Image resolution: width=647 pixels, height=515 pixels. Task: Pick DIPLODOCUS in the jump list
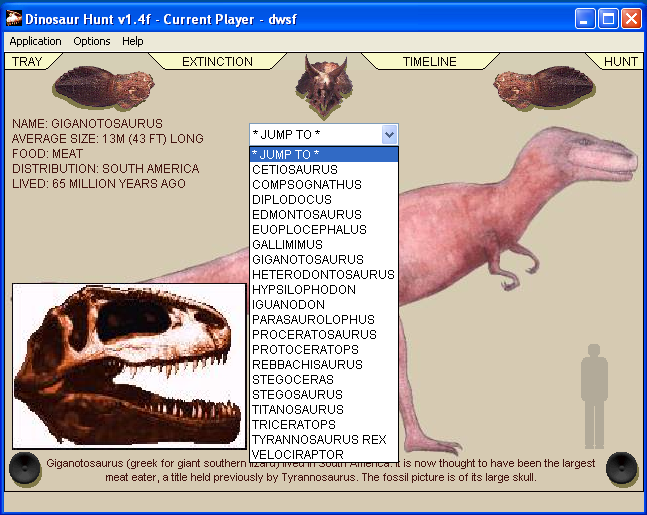[324, 200]
